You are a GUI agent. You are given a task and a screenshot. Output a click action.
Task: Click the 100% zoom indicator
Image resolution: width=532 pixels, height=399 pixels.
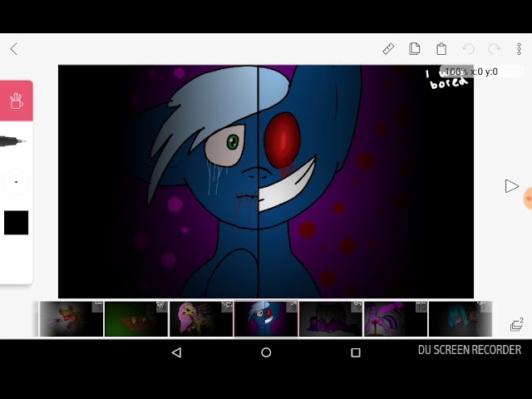[481, 71]
